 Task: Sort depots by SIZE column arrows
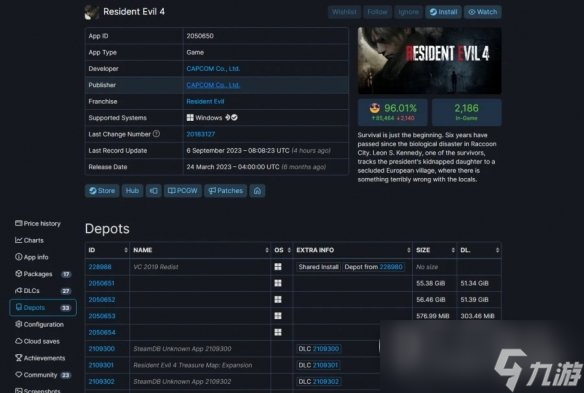[453, 250]
